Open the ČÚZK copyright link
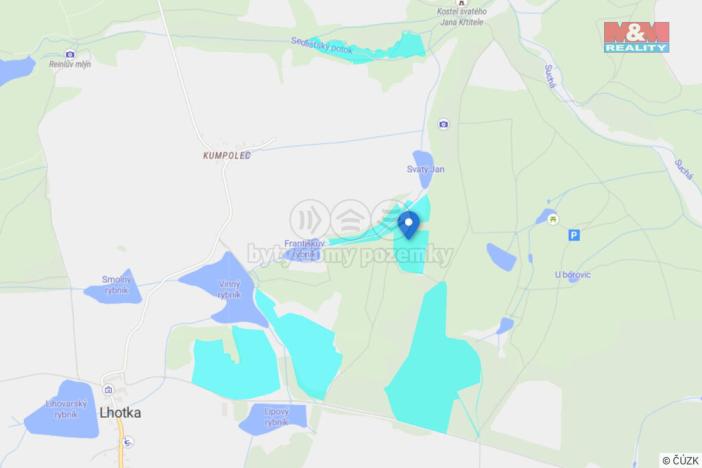 pos(680,460)
